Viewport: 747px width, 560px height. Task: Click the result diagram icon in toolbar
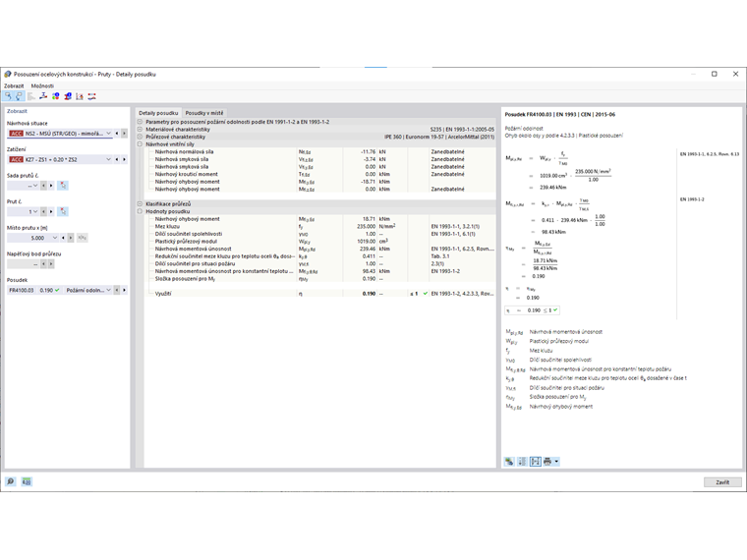[x=80, y=96]
